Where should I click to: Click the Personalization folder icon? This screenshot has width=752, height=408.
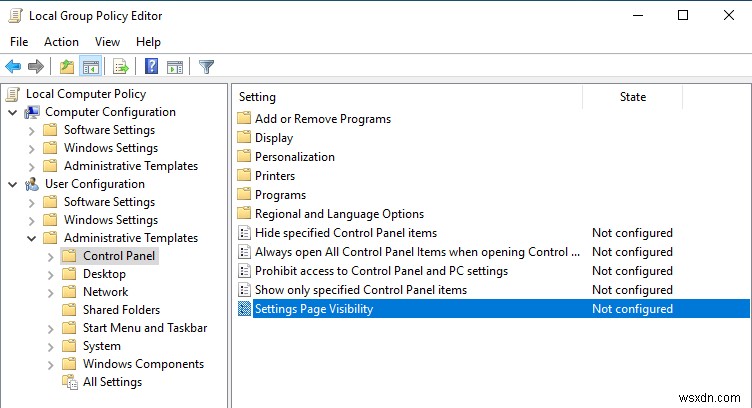pyautogui.click(x=244, y=156)
